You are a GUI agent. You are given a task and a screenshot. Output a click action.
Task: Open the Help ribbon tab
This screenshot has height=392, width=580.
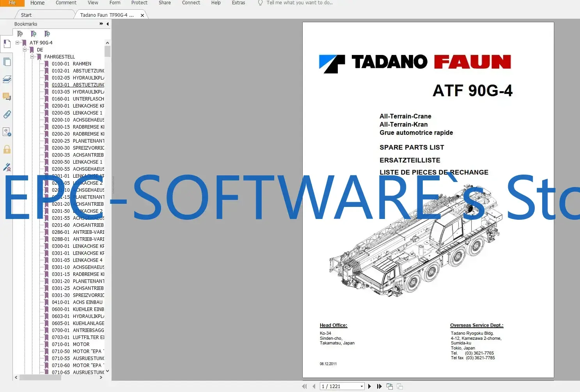coord(216,3)
